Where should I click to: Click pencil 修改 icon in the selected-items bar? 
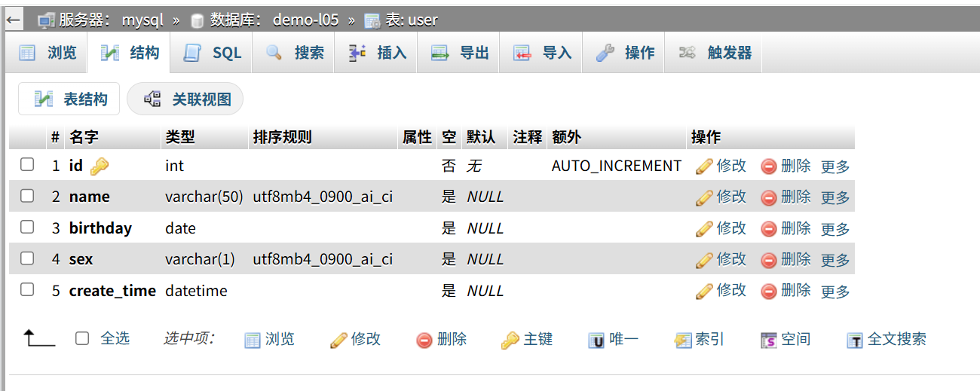(x=339, y=341)
